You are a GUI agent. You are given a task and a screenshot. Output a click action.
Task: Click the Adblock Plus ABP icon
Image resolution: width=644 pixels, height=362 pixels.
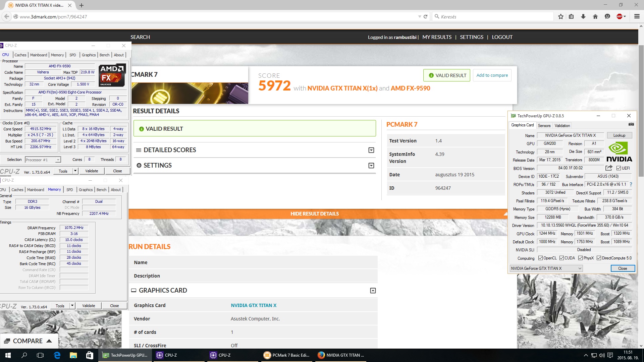click(620, 16)
